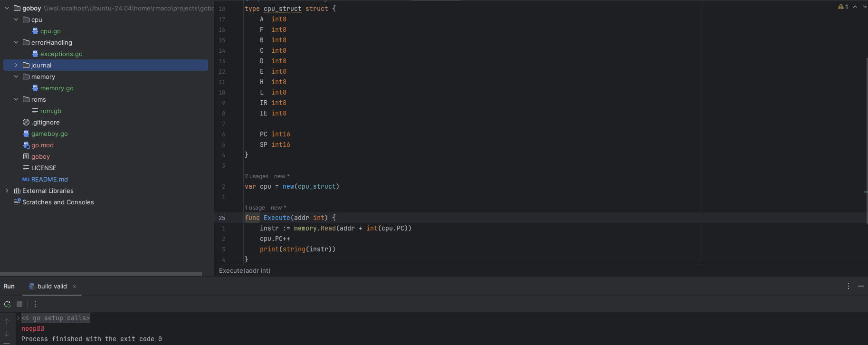Jump to previous highlighted problem arrow
The width and height of the screenshot is (868, 345).
[x=855, y=7]
